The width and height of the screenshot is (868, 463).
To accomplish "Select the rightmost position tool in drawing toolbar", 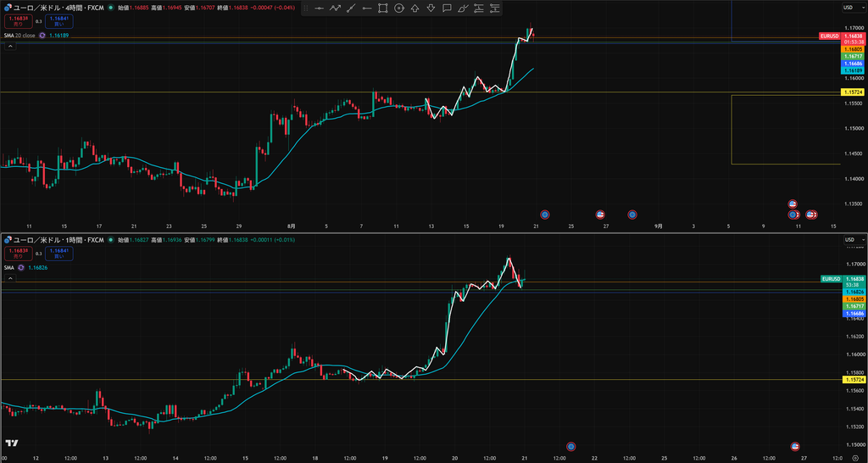I will 495,8.
